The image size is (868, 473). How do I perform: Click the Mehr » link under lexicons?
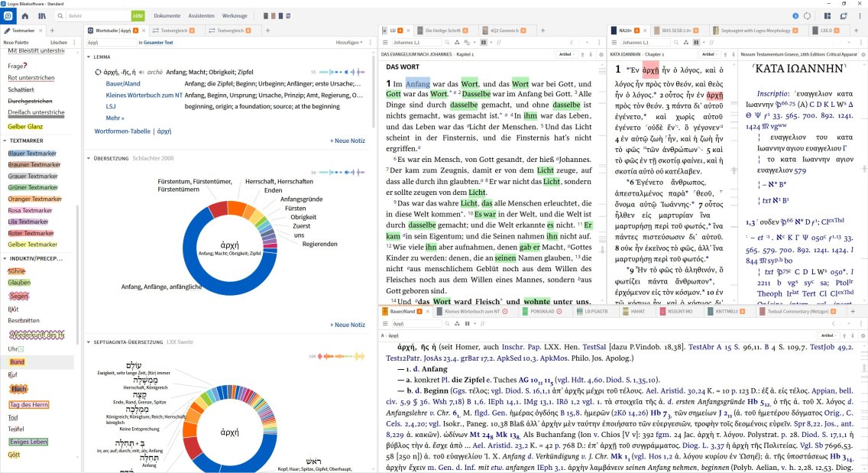[115, 118]
